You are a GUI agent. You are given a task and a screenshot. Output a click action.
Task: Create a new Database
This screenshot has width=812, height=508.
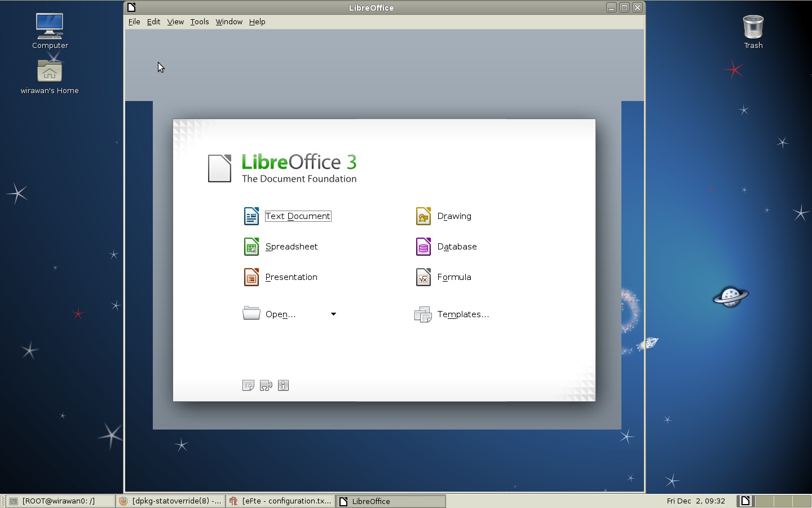point(446,247)
